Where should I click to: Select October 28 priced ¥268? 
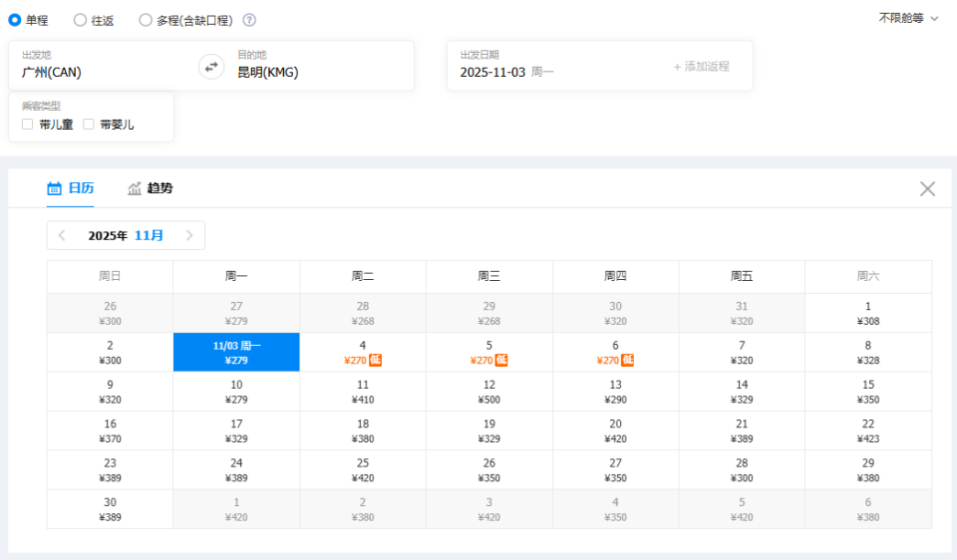363,313
